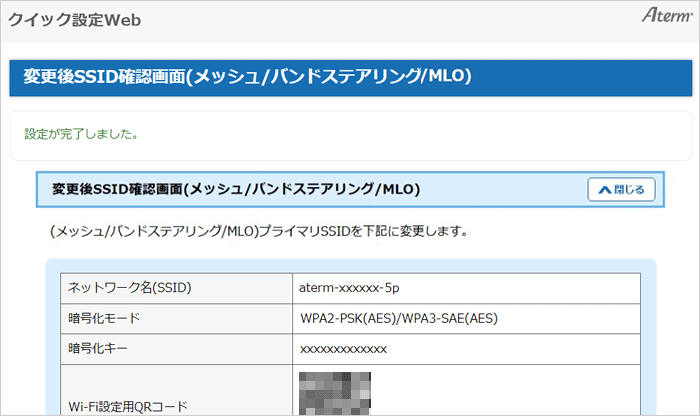This screenshot has width=700, height=416.
Task: Select the ネットワーク名(SSID) label cell
Action: tap(129, 288)
